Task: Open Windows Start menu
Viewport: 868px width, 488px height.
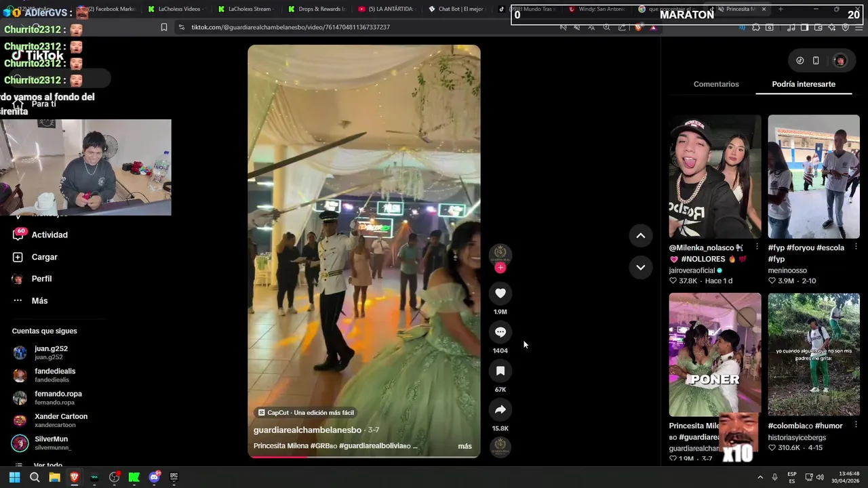Action: click(x=14, y=477)
